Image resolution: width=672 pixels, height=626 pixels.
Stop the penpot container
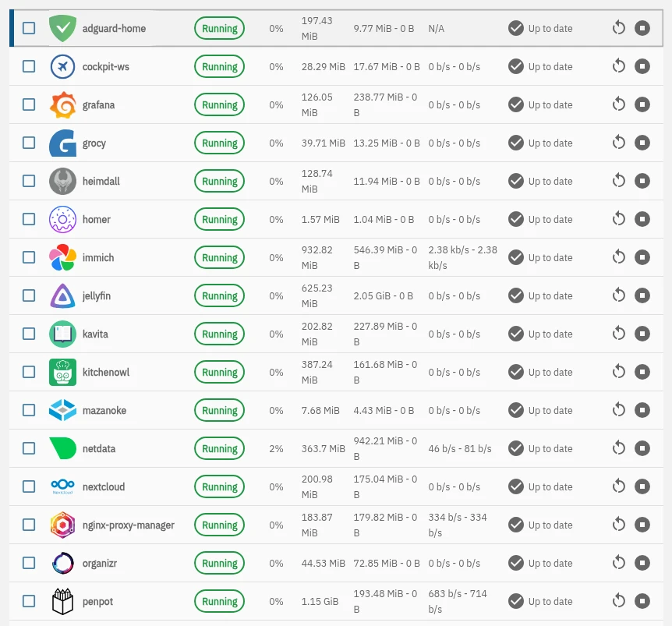click(x=642, y=601)
